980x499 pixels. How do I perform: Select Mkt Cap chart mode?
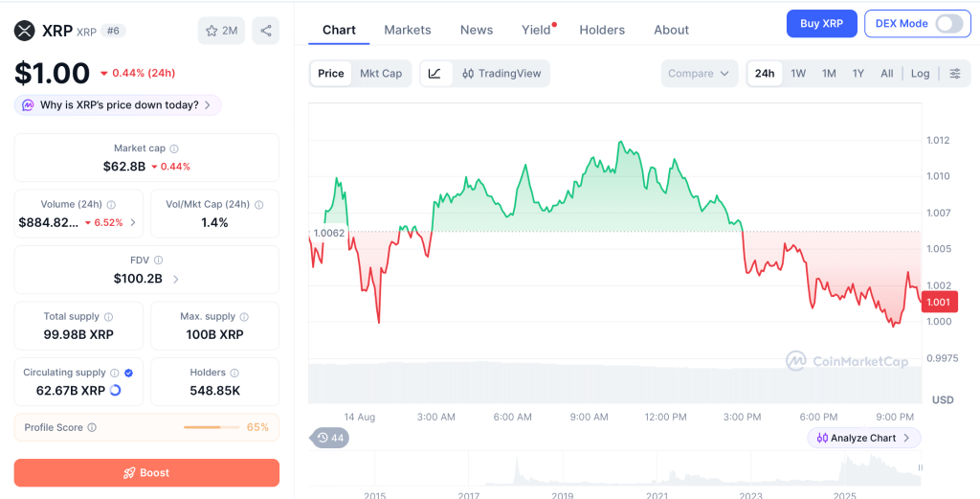[381, 73]
